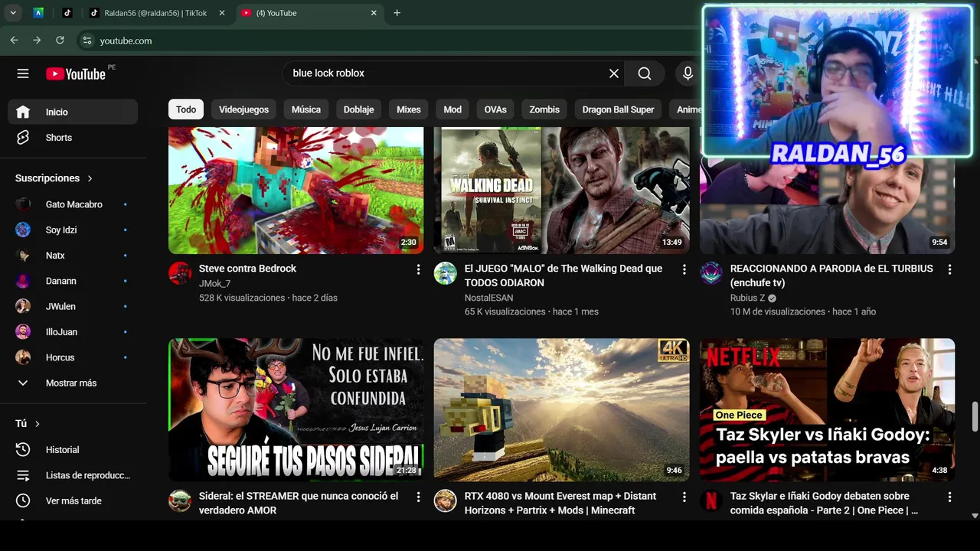Click Rubius Z channel avatar
The width and height of the screenshot is (980, 551).
click(711, 273)
